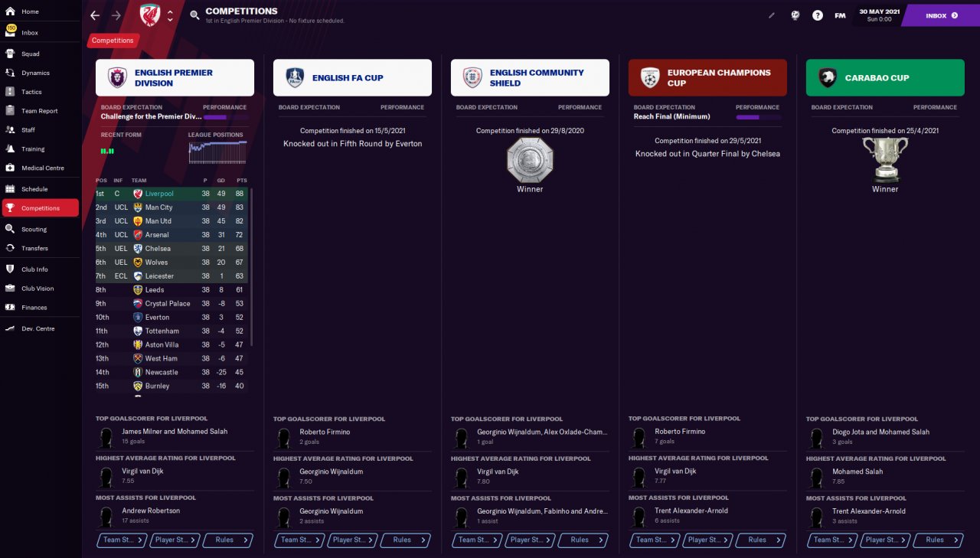Click the magnifier search icon beside Competitions title
Screen dimensions: 980x558
(x=194, y=15)
